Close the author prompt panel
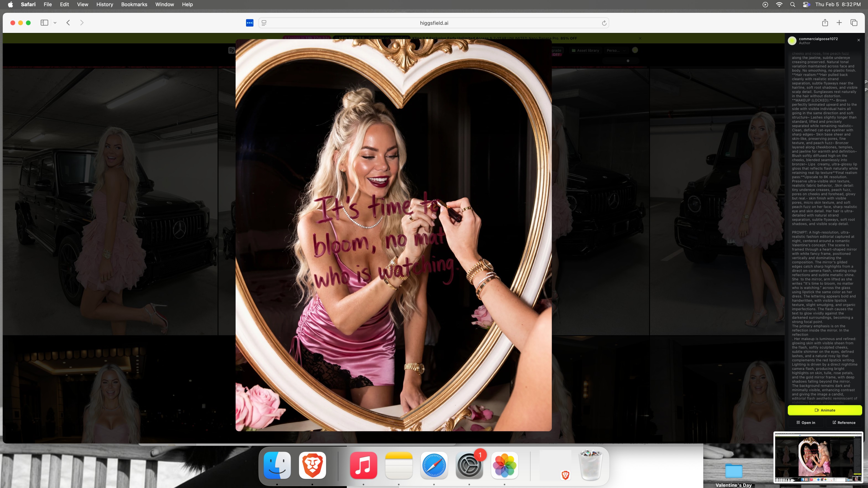 (859, 40)
